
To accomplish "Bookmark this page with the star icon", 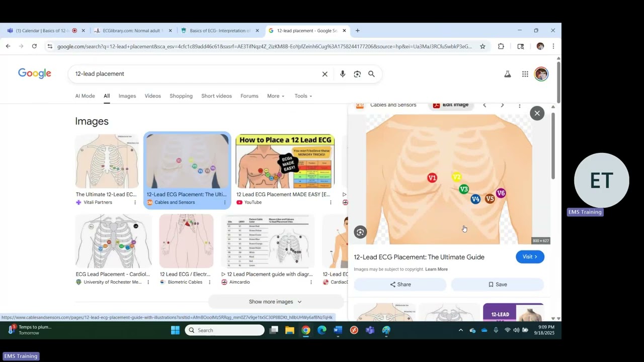I will (482, 46).
